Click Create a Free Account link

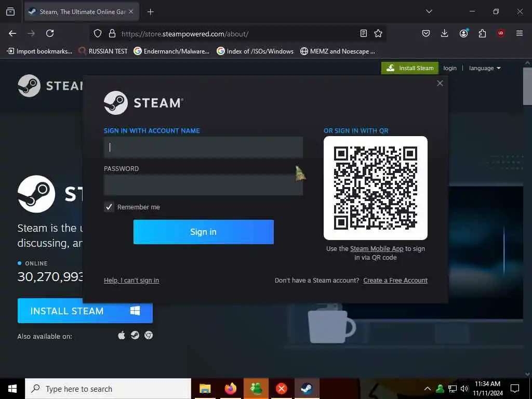[x=395, y=280]
